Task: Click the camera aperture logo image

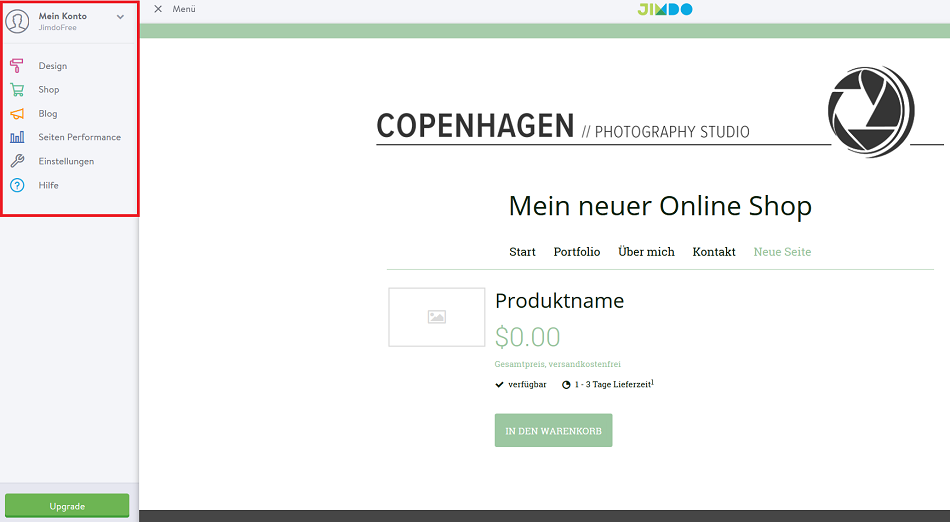Action: 871,111
